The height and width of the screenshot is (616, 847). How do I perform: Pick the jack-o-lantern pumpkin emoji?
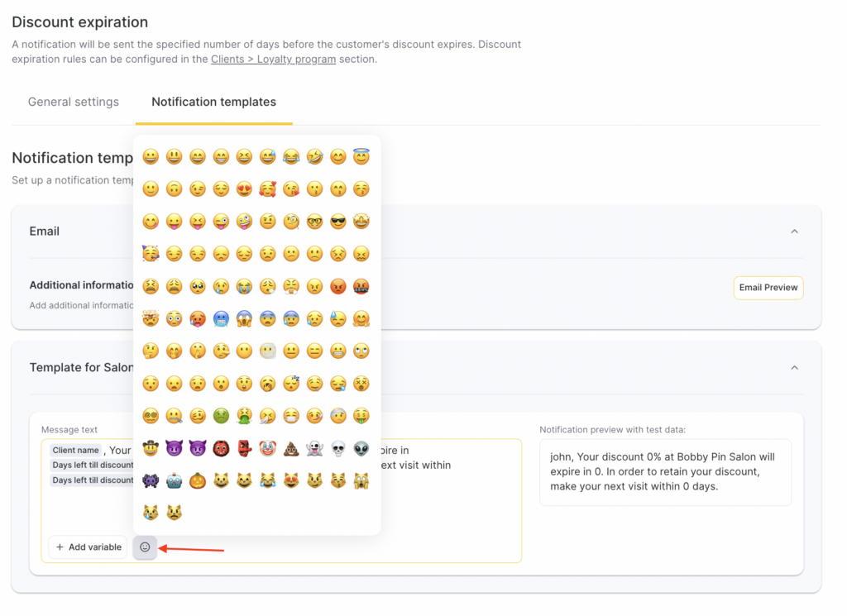click(x=197, y=480)
